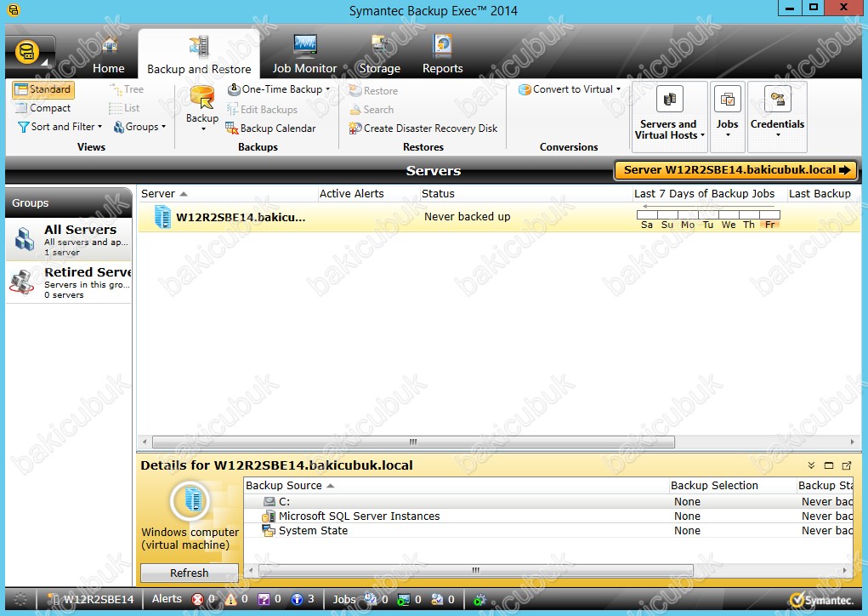Click the yellow warning alerts icon
Image resolution: width=868 pixels, height=616 pixels.
(230, 599)
